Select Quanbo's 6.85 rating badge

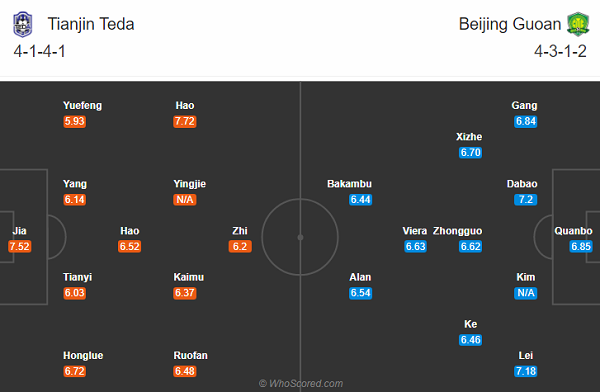pyautogui.click(x=581, y=246)
